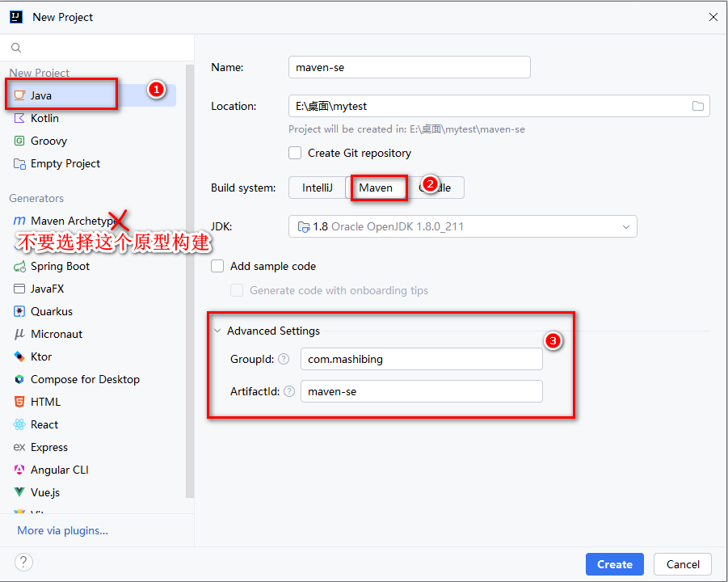Viewport: 728px width, 582px height.
Task: Toggle Generate code with onboarding tips checkbox
Action: 237,290
